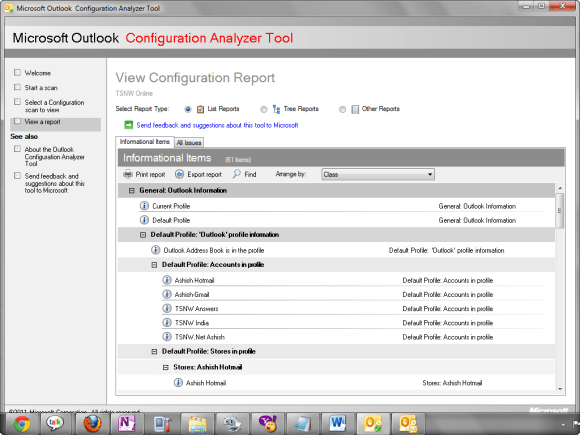Click About the Outlook Configuration Analyzer checkbox

coord(17,149)
